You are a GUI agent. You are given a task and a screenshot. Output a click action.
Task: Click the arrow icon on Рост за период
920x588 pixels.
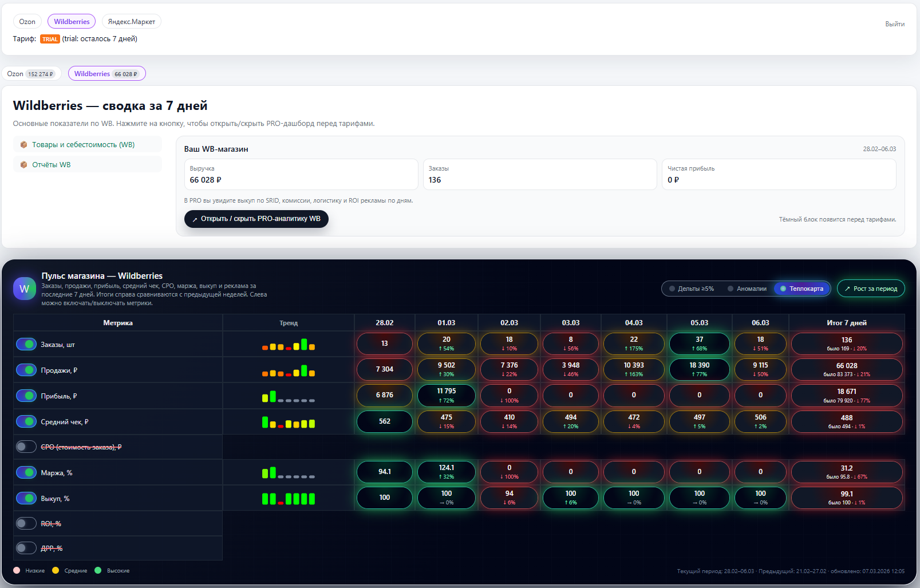(x=847, y=289)
